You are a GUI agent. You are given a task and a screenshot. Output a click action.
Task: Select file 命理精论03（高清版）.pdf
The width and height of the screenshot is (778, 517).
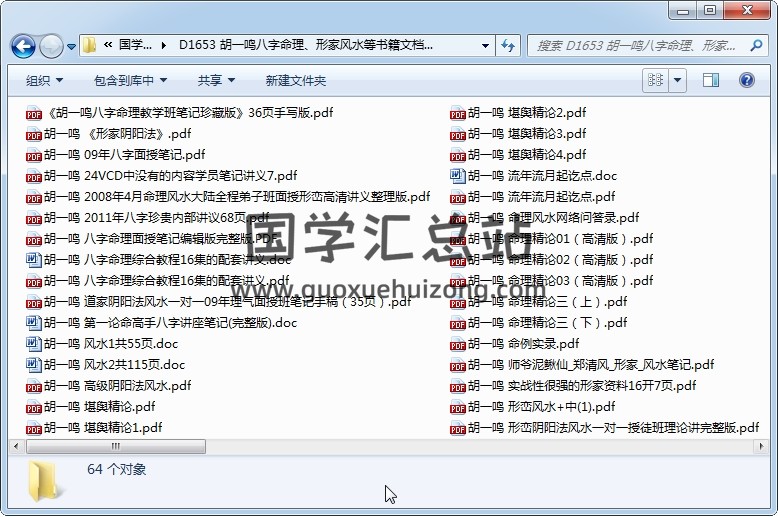(x=552, y=281)
